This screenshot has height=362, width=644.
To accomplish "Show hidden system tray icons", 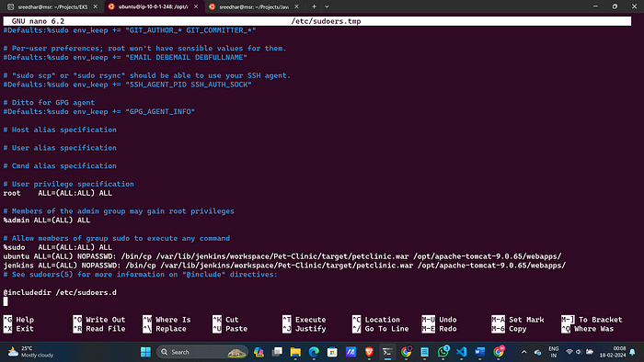I will [x=524, y=352].
